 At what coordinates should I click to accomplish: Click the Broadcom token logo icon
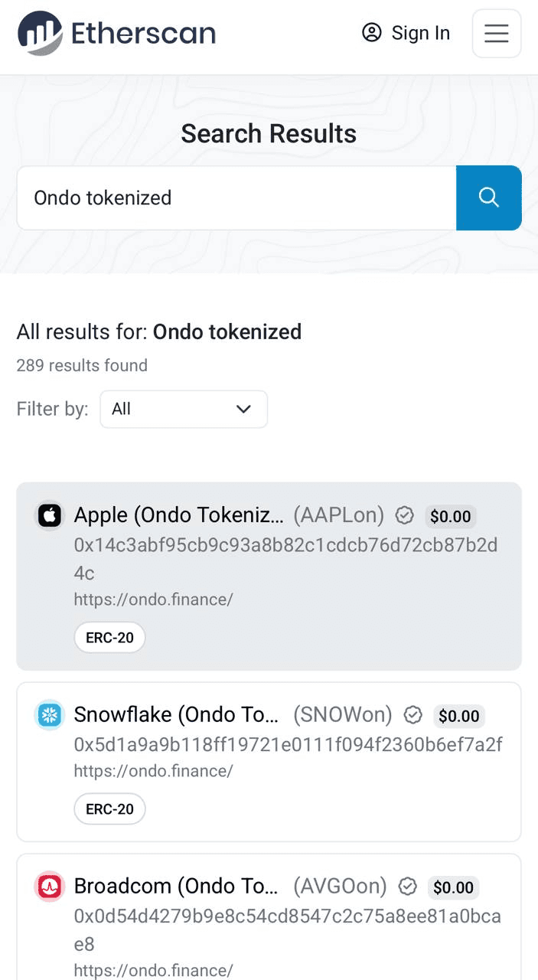point(50,887)
